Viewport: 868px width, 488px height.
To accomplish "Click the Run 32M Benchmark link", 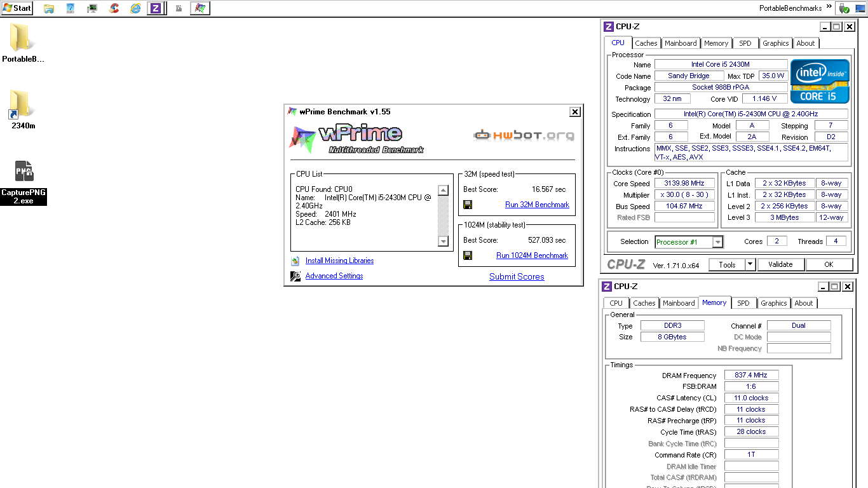I will (x=537, y=205).
